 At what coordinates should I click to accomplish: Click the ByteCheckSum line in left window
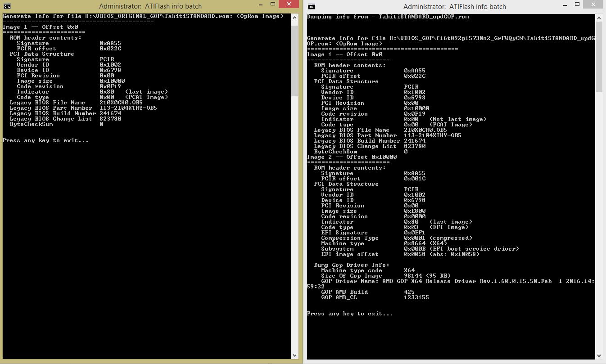pos(56,124)
